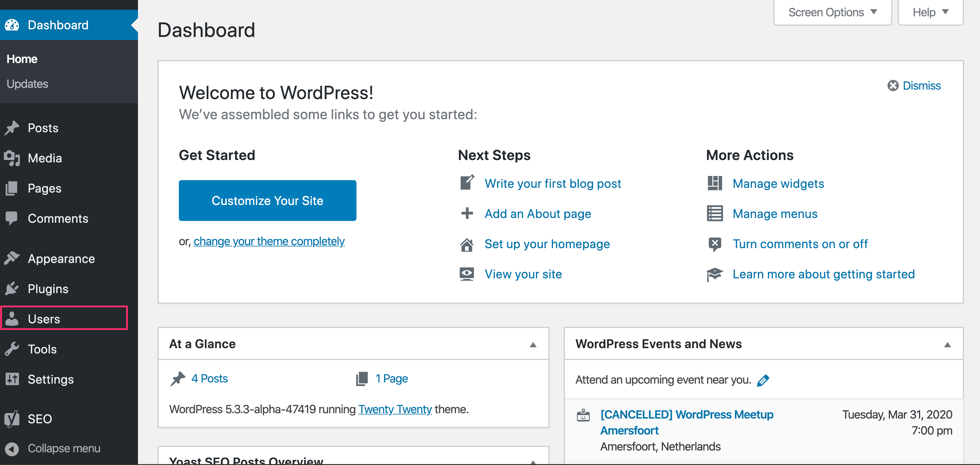Open the Media library camera icon
The width and height of the screenshot is (980, 465).
click(x=12, y=158)
